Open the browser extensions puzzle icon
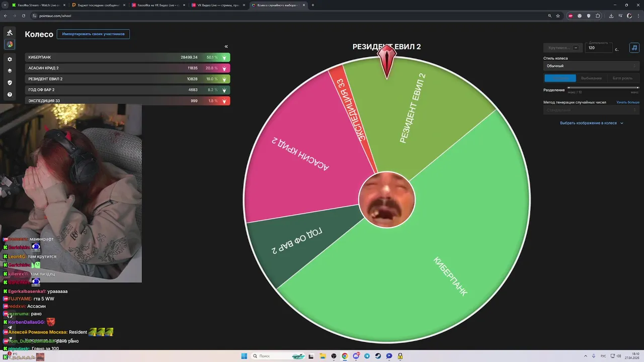This screenshot has width=644, height=362. point(598,16)
